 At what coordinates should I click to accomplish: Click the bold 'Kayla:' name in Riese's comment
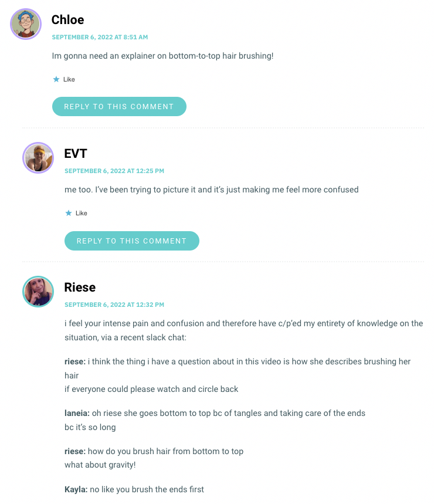pos(76,489)
